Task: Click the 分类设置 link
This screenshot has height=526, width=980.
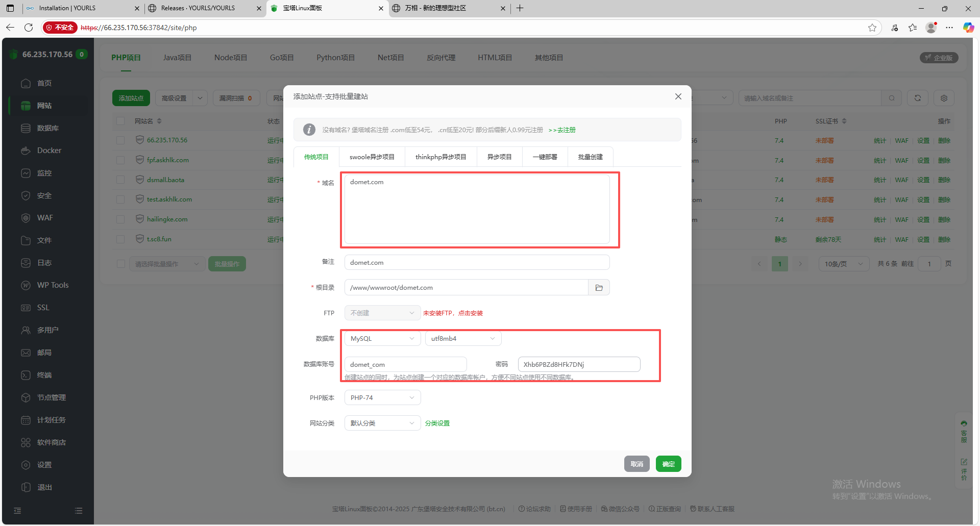Action: 437,423
